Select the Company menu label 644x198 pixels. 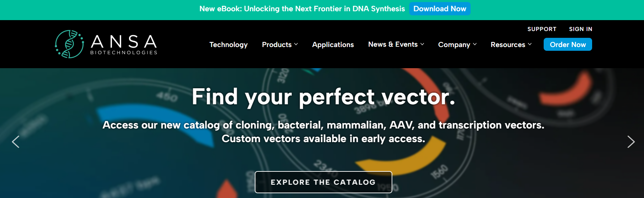(x=454, y=45)
